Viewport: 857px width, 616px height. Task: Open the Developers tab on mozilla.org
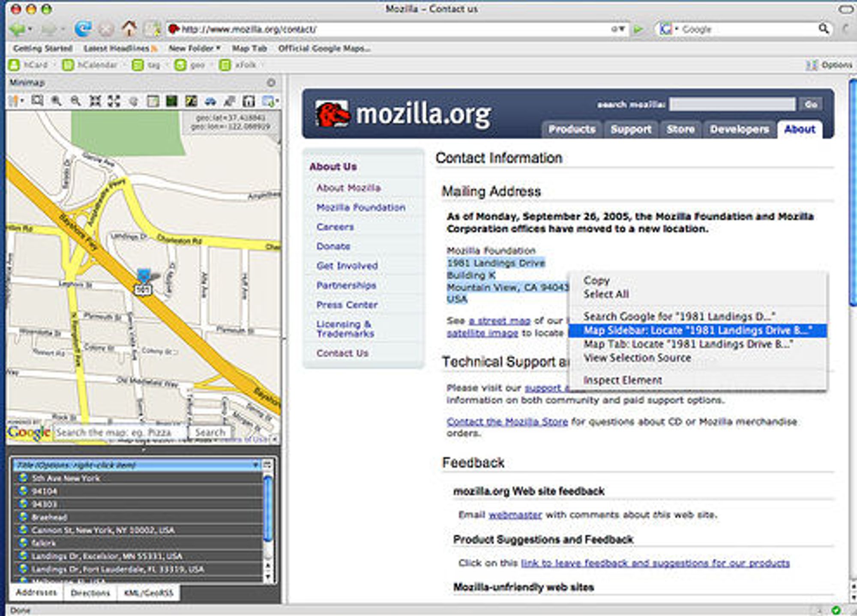click(x=739, y=129)
